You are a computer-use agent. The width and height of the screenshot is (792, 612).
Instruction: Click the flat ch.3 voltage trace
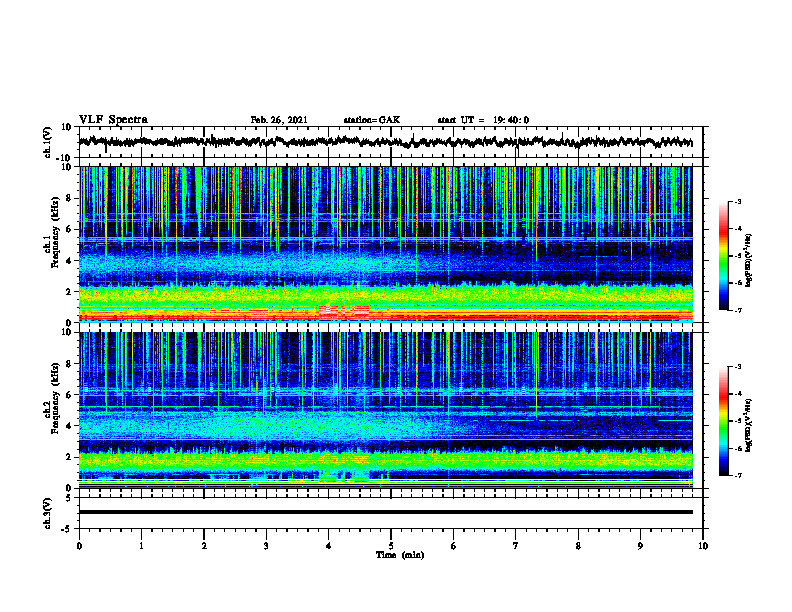click(385, 512)
